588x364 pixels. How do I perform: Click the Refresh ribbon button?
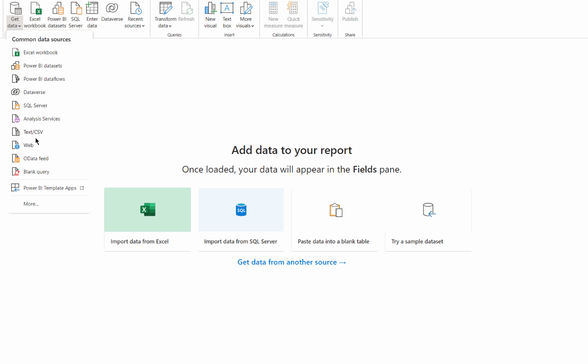click(x=186, y=12)
